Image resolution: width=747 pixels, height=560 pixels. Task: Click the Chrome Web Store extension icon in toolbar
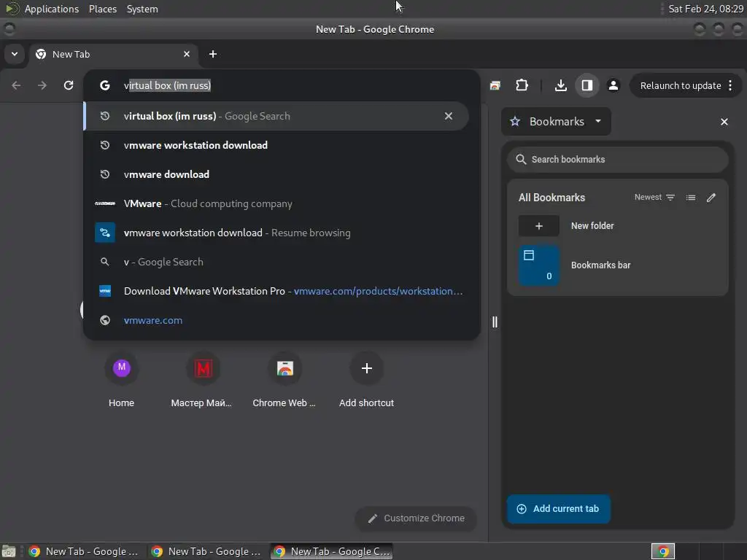pyautogui.click(x=495, y=85)
